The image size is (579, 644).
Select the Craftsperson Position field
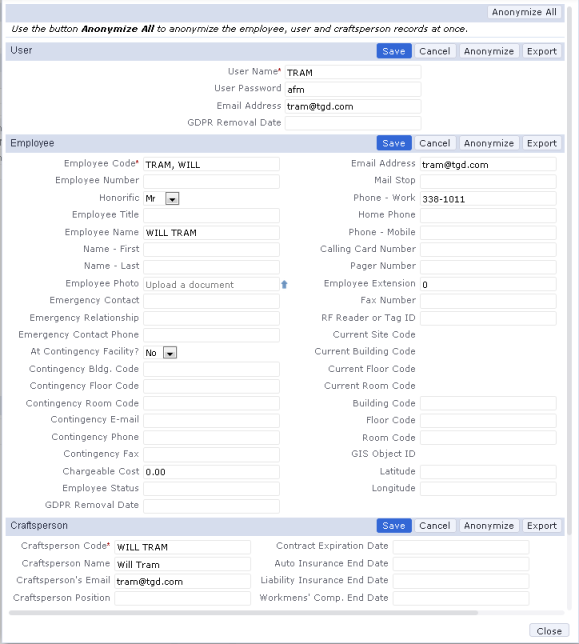[x=183, y=598]
